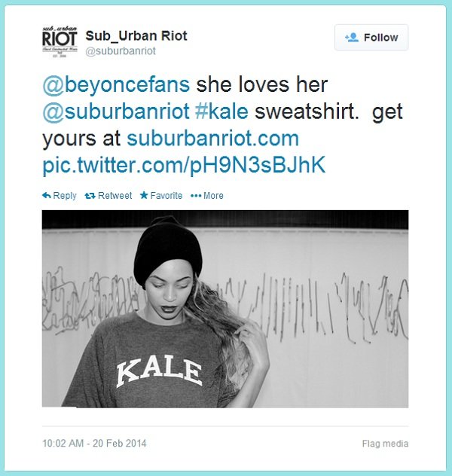
Task: Open the @suburbanriot mention in tweet text
Action: [x=116, y=111]
